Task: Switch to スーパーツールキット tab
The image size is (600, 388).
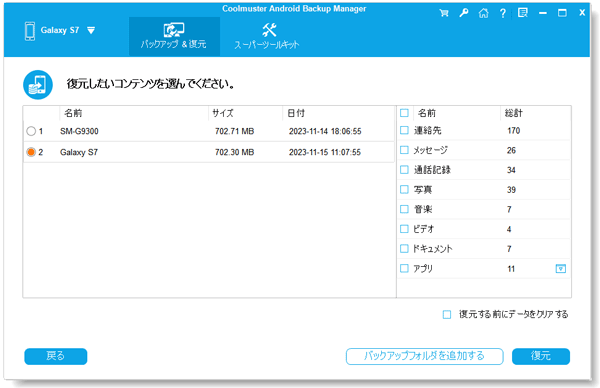Action: click(x=266, y=36)
